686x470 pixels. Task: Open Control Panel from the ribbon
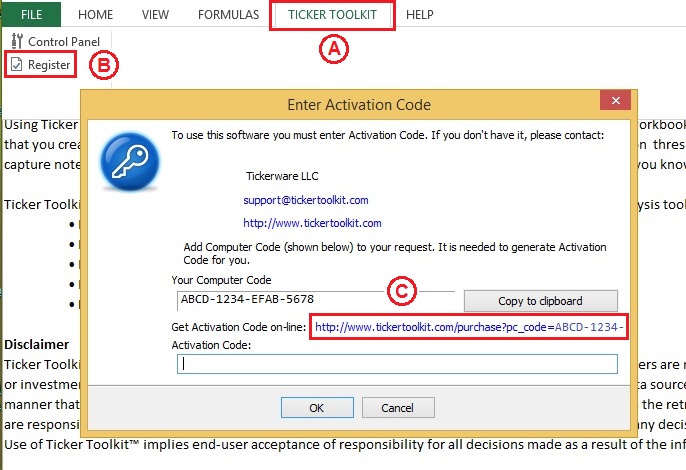56,42
